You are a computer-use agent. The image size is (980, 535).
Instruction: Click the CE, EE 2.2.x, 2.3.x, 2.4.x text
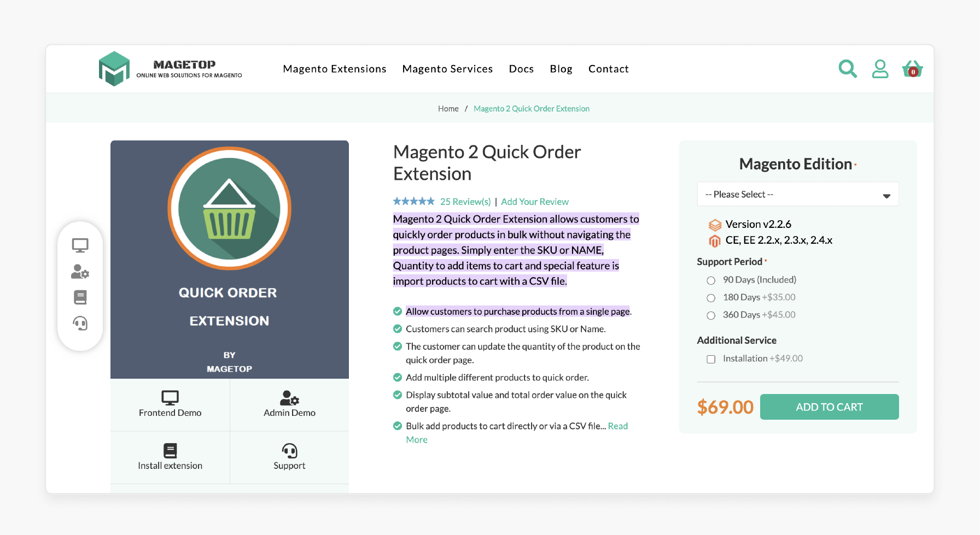[x=779, y=240]
